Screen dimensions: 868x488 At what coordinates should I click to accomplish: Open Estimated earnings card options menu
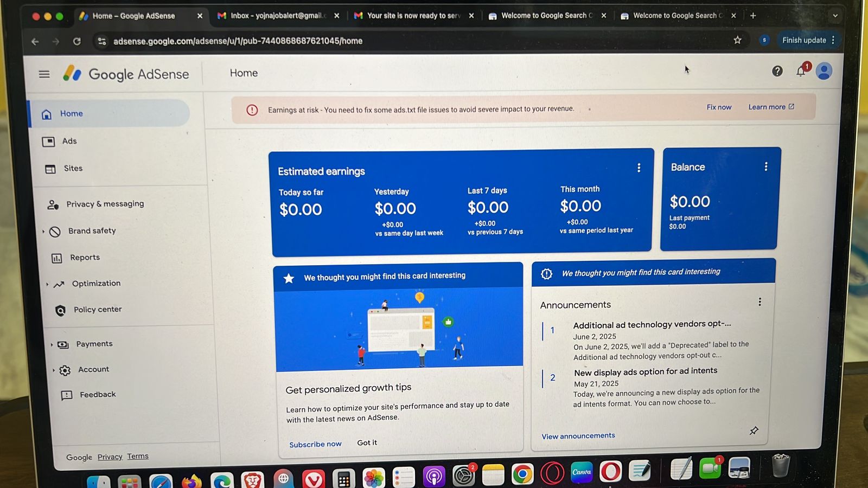point(639,168)
